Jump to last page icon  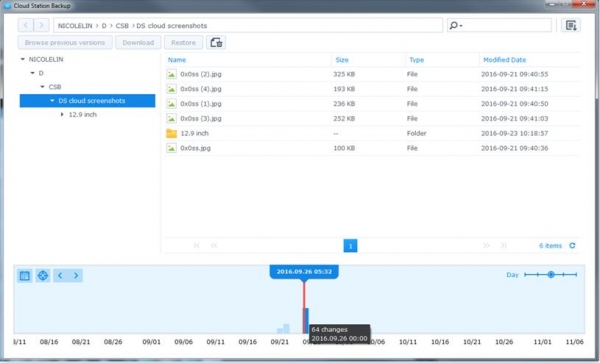pyautogui.click(x=504, y=246)
